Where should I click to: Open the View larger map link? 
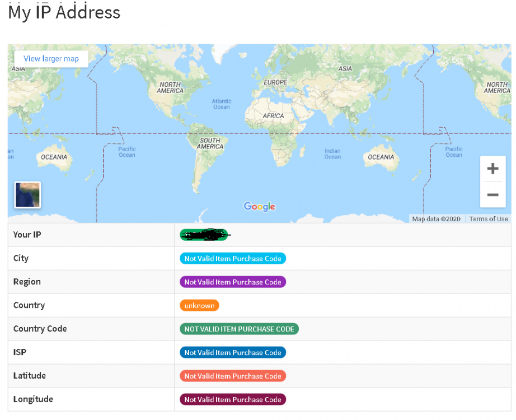coord(51,59)
